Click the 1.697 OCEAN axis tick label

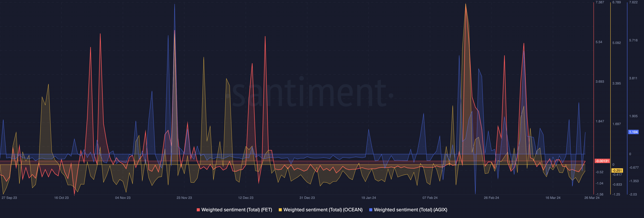coord(617,124)
